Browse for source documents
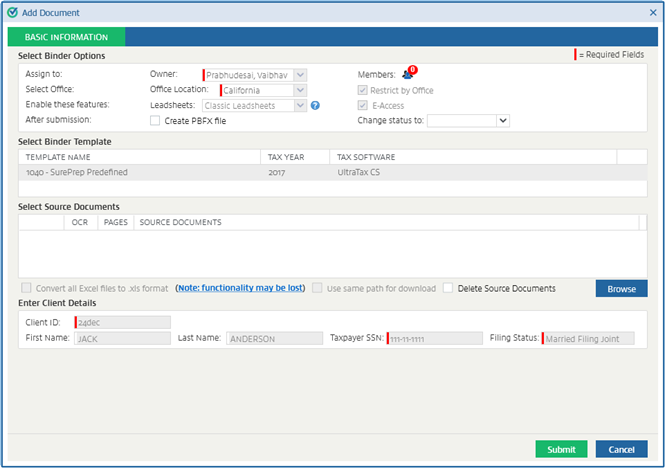 pos(621,289)
